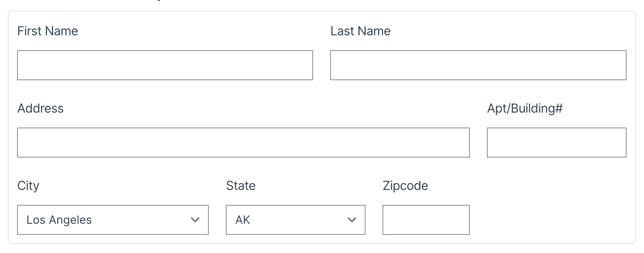644x253 pixels.
Task: Focus the Apt/Building# input field
Action: (x=556, y=143)
